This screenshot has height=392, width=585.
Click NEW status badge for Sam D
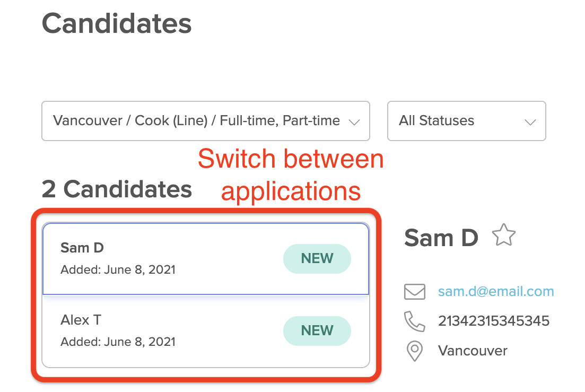click(317, 258)
